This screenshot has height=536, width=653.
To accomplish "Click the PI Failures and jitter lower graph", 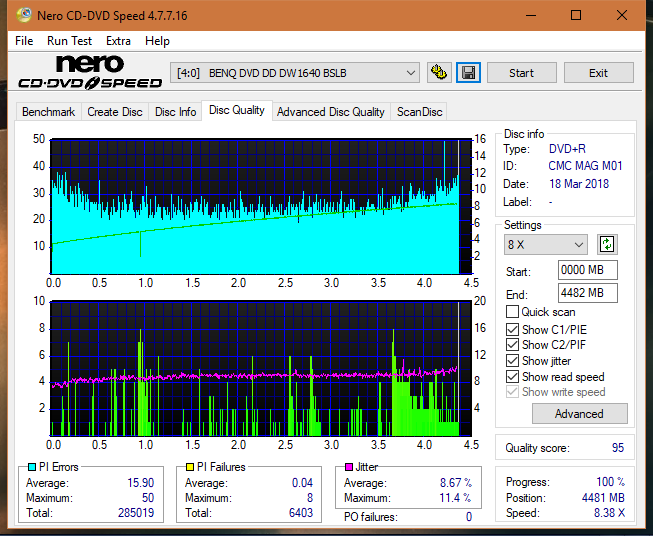I will 261,369.
